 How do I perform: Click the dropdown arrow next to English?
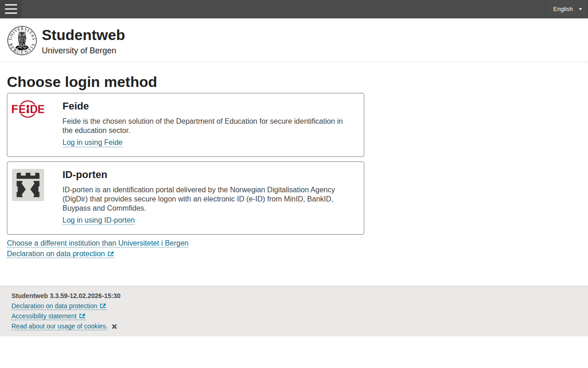click(580, 9)
